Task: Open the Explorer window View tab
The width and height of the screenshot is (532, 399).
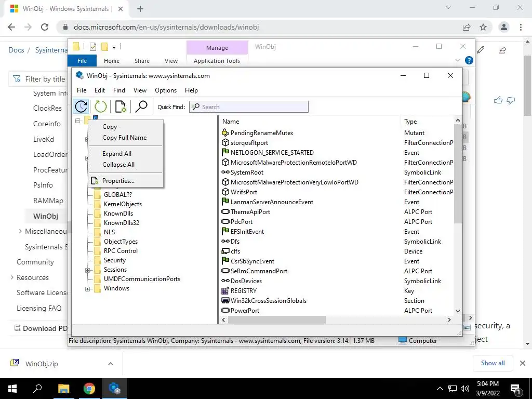Action: click(x=171, y=61)
